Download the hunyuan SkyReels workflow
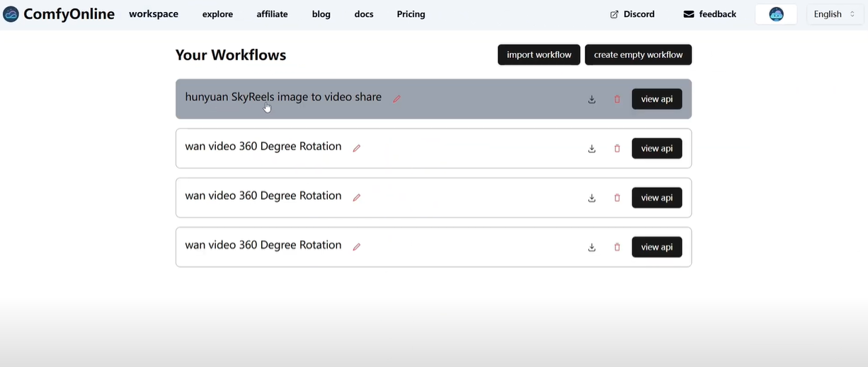The image size is (868, 367). click(592, 99)
